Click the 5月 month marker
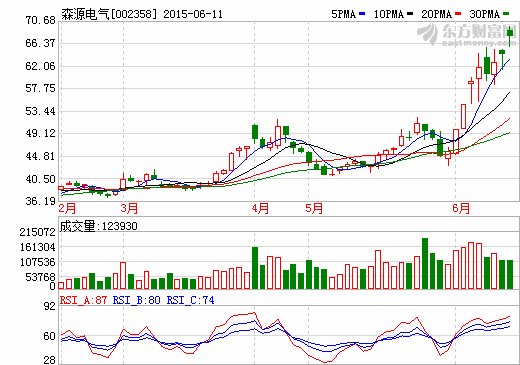This screenshot has width=520, height=365. point(314,208)
